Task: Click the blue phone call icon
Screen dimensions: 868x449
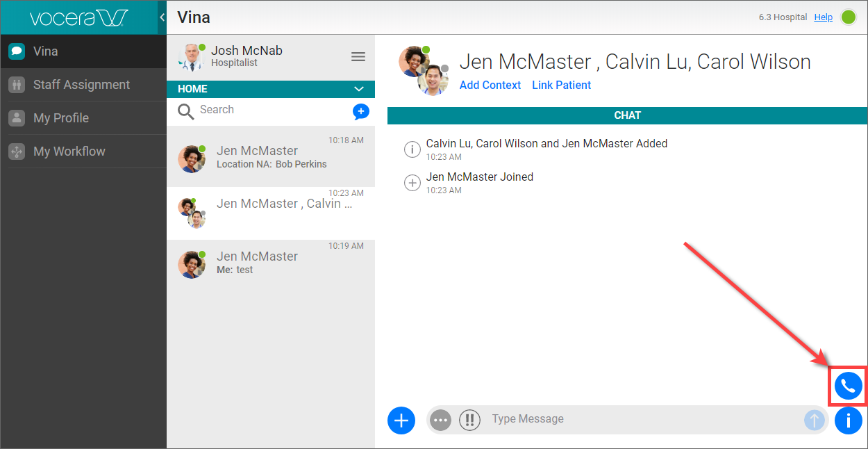Action: click(848, 386)
